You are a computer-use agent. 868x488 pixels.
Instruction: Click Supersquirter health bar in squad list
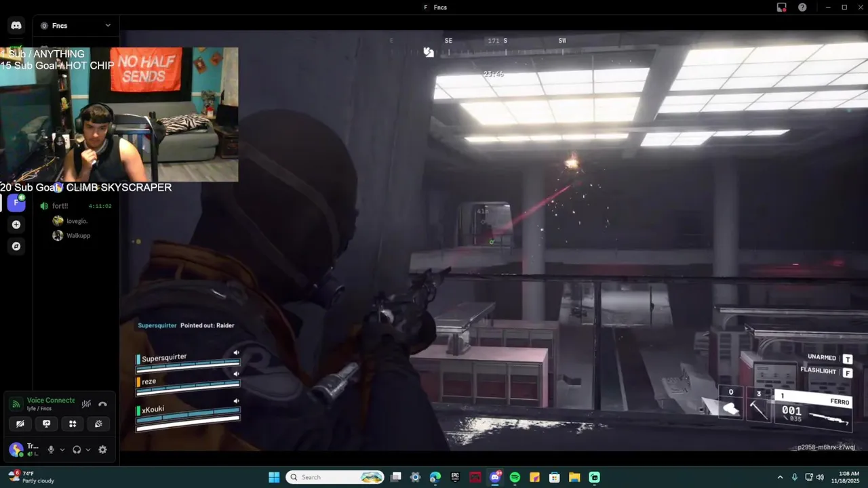(188, 366)
